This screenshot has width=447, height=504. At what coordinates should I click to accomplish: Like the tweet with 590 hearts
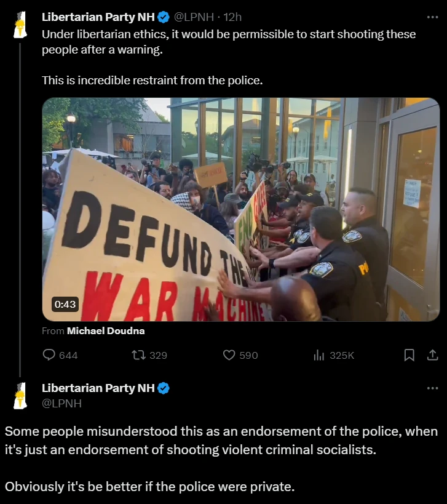click(x=229, y=355)
